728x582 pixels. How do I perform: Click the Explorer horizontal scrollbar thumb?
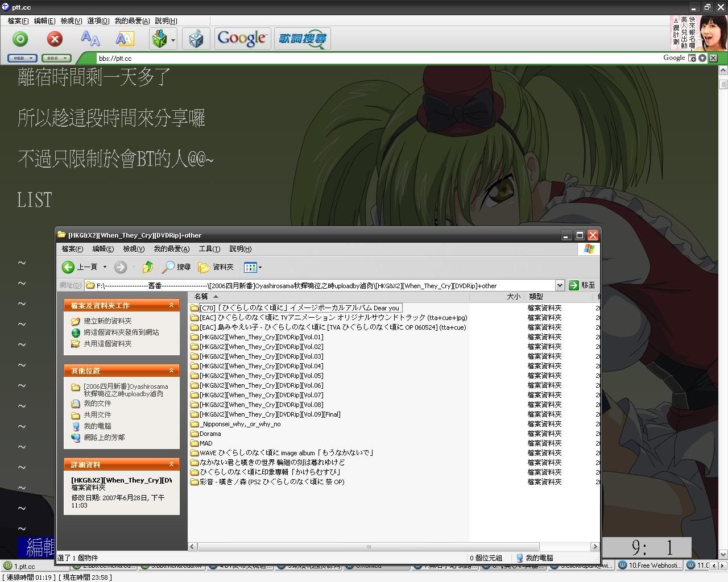click(x=369, y=547)
